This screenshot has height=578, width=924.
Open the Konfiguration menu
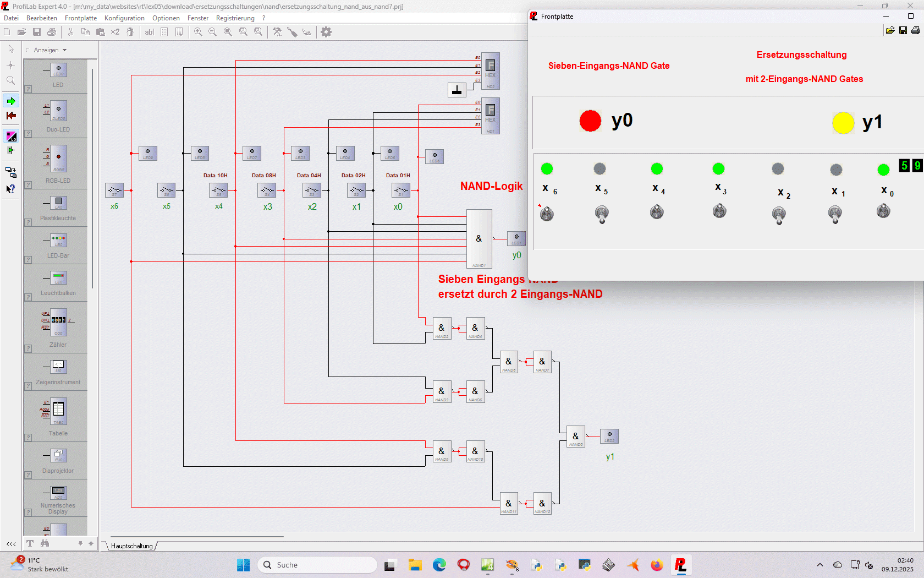coord(124,18)
